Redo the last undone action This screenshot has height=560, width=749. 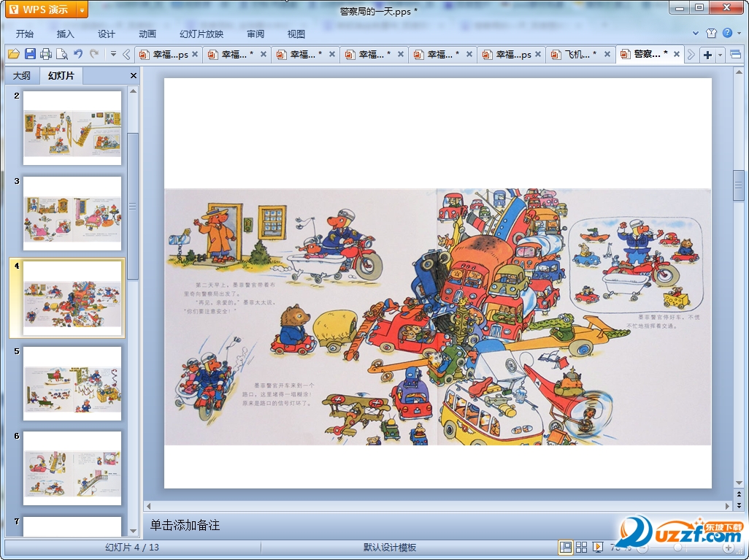click(94, 54)
